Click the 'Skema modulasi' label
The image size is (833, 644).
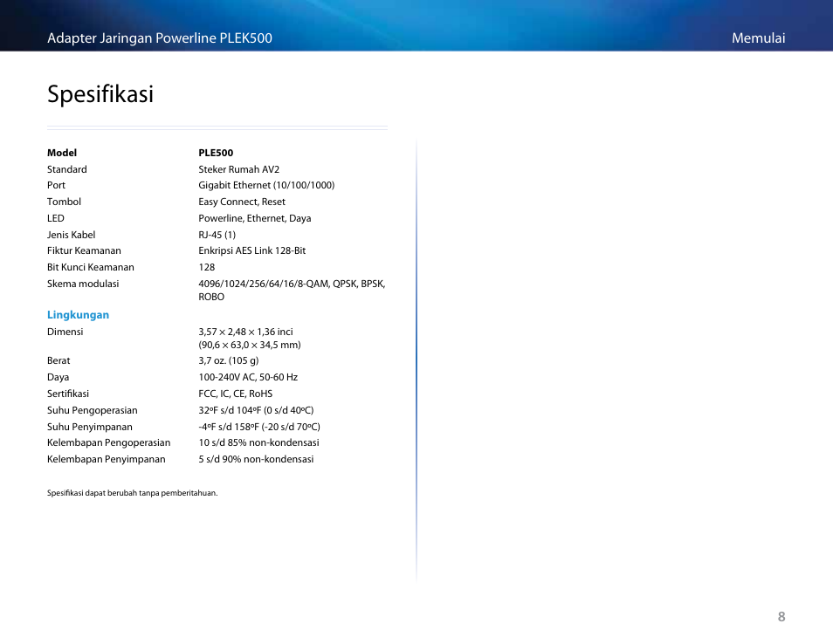tap(83, 284)
